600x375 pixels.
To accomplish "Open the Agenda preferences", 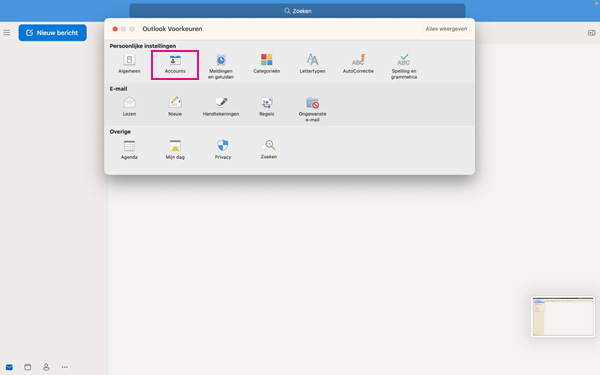I will [x=129, y=150].
